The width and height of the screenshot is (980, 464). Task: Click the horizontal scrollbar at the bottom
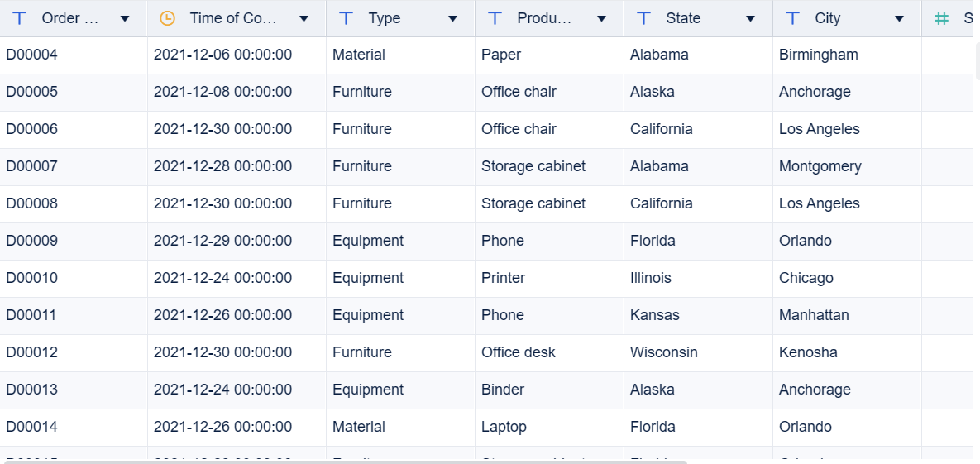[343, 462]
